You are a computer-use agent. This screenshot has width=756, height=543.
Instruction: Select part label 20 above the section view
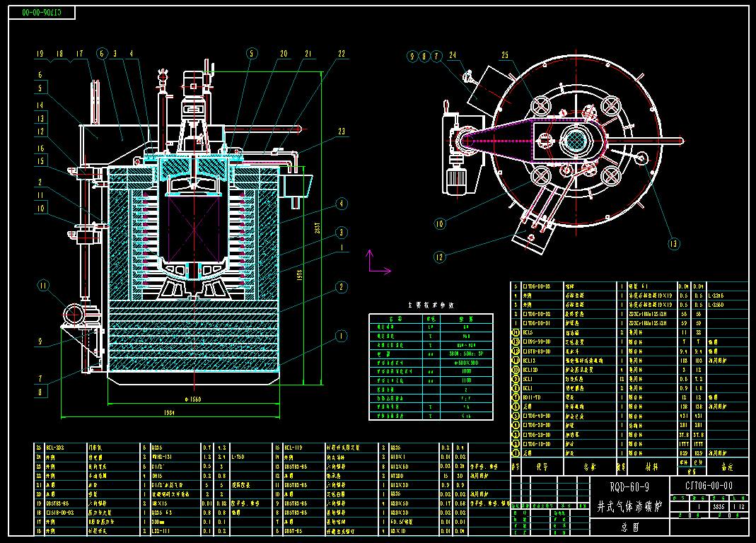coord(284,54)
